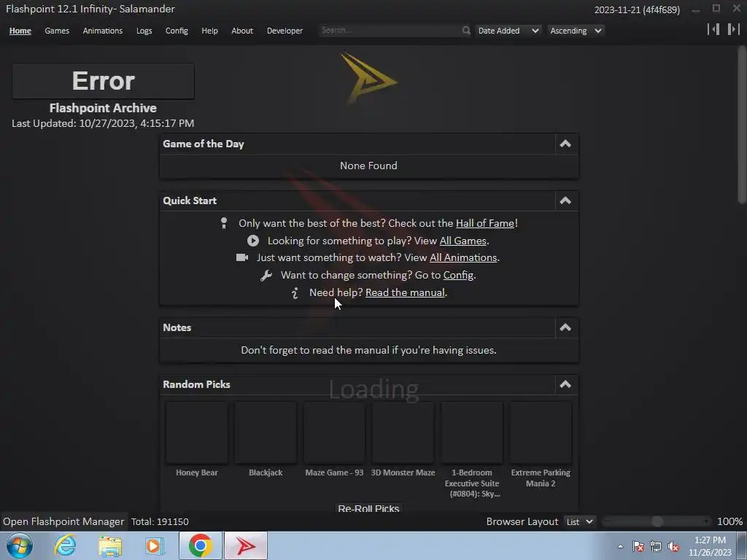The width and height of the screenshot is (747, 560).
Task: Click the camera icon beside All Animations
Action: (x=242, y=257)
